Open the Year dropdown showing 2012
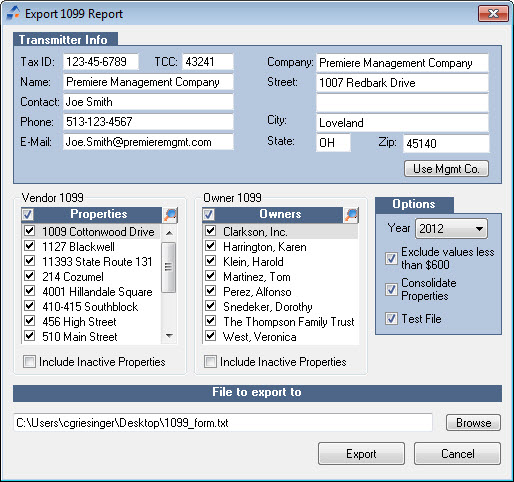This screenshot has width=514, height=482. click(x=451, y=229)
